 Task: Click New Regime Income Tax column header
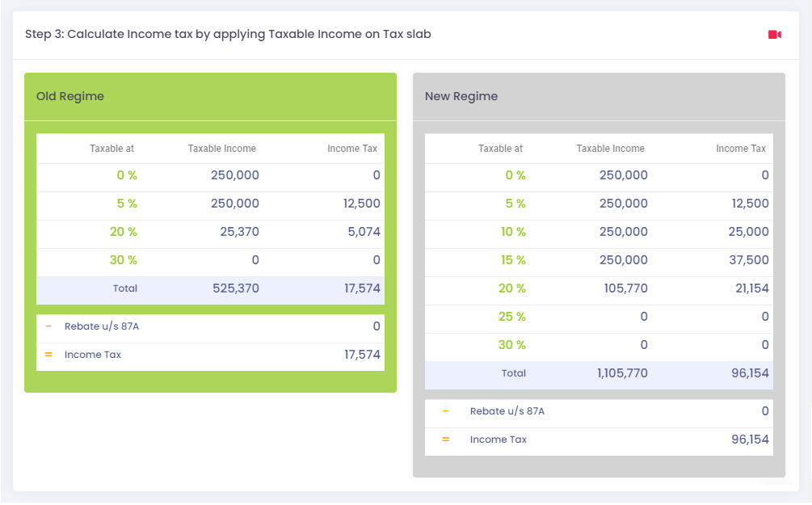(741, 149)
